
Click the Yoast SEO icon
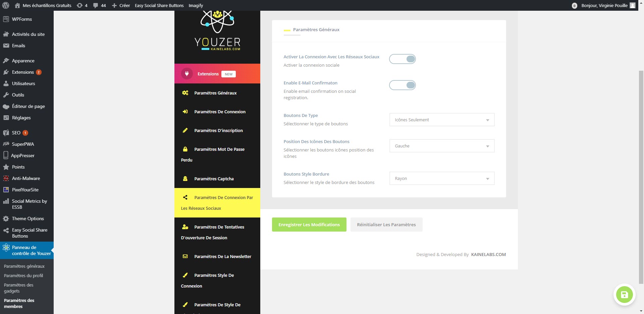(6, 133)
